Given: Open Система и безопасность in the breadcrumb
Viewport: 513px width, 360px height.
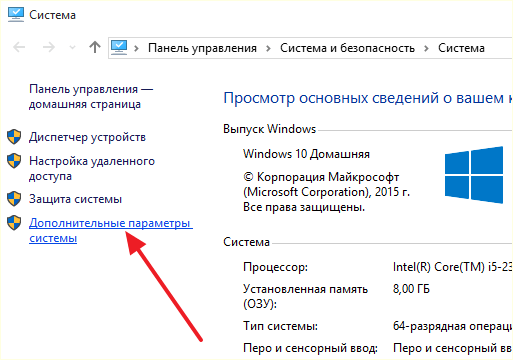Looking at the screenshot, I should [x=347, y=48].
